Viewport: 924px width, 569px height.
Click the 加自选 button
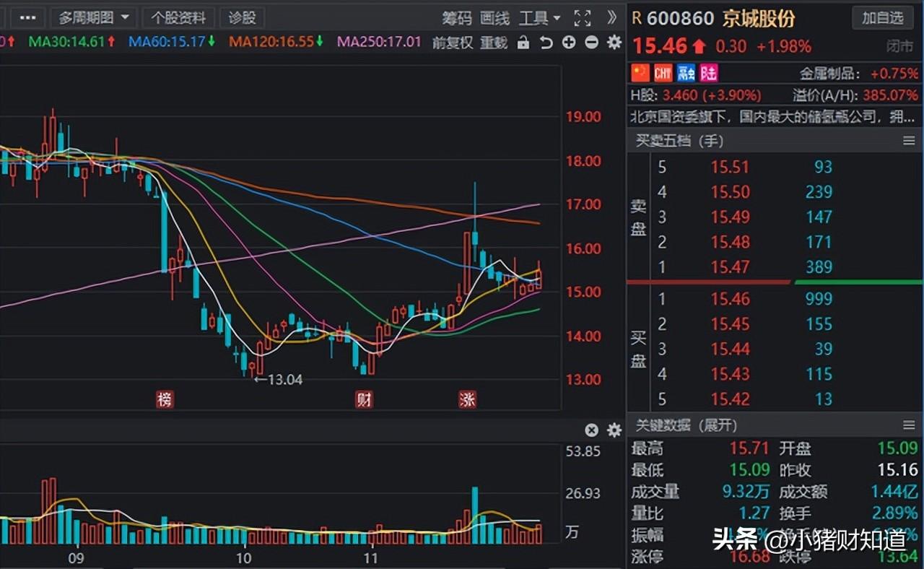click(882, 17)
